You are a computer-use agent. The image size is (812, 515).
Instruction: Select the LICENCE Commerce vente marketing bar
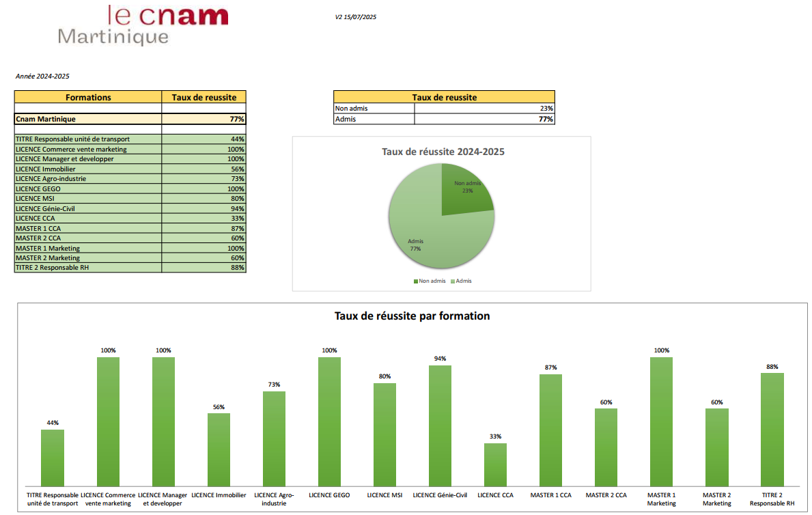108,421
